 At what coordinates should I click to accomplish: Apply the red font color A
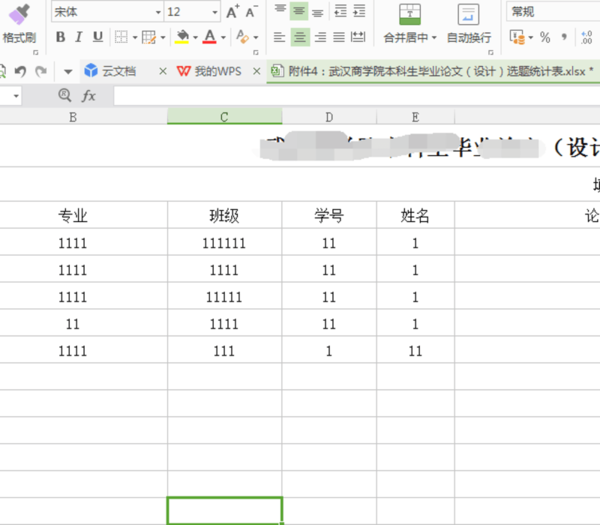click(x=209, y=37)
